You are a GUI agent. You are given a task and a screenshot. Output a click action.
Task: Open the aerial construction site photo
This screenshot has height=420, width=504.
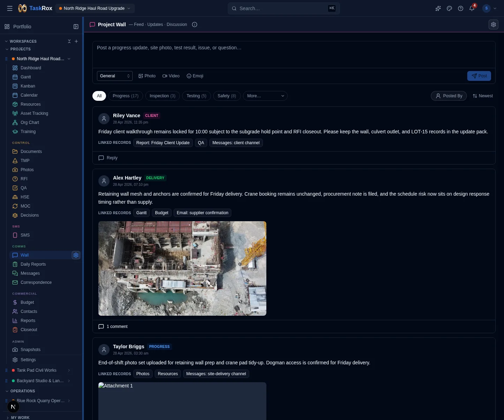(x=182, y=268)
